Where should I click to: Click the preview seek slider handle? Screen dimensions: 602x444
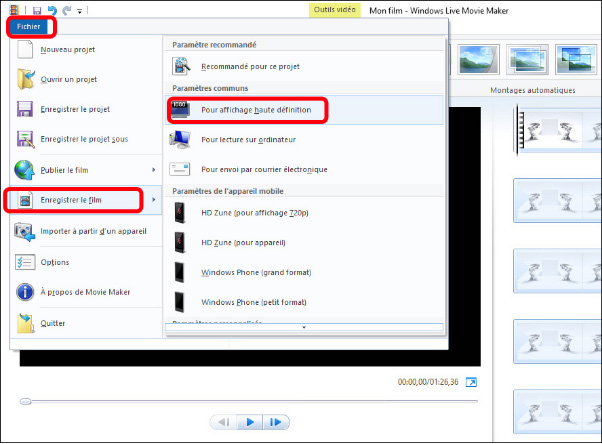(x=26, y=401)
